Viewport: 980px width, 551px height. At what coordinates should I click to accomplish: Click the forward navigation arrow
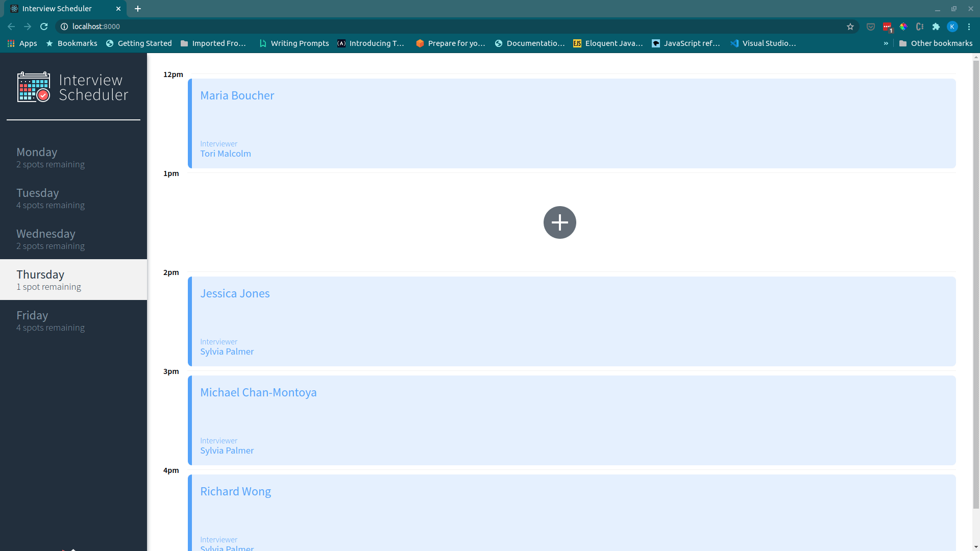28,26
